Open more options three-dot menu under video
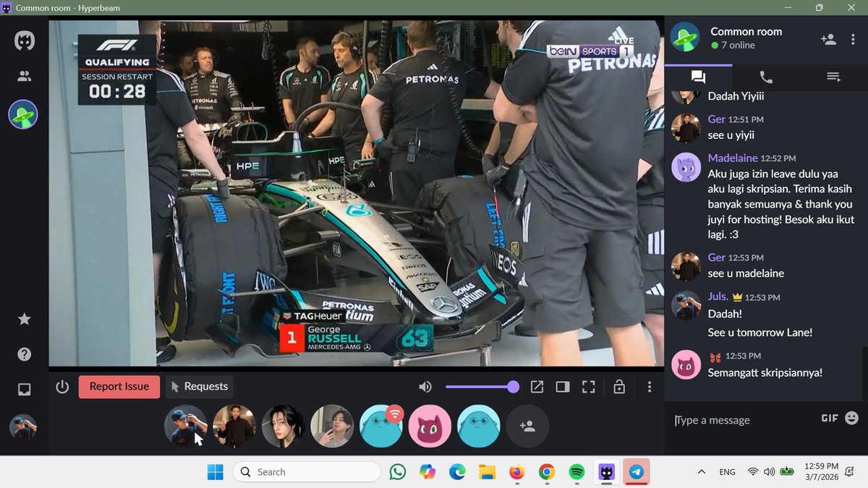868x488 pixels. point(650,387)
